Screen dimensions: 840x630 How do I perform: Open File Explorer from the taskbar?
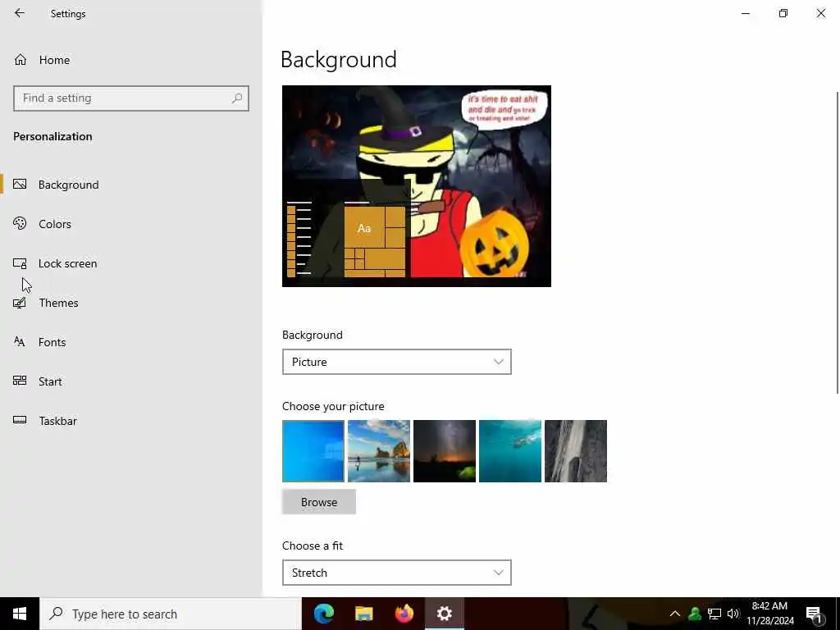point(363,614)
